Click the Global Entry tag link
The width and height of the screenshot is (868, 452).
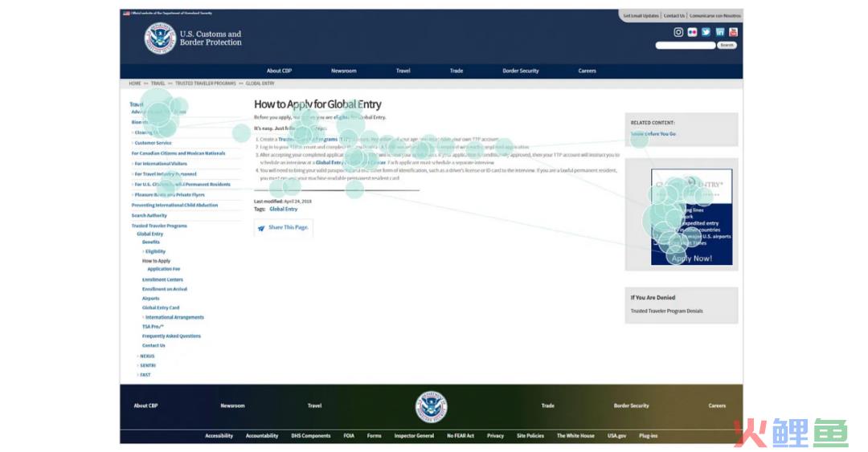[x=284, y=209]
